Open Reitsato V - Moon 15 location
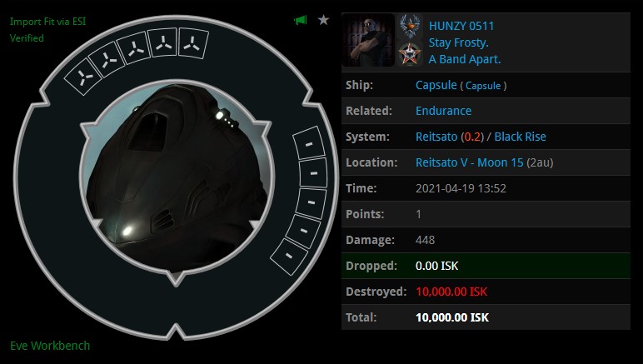 pyautogui.click(x=470, y=162)
